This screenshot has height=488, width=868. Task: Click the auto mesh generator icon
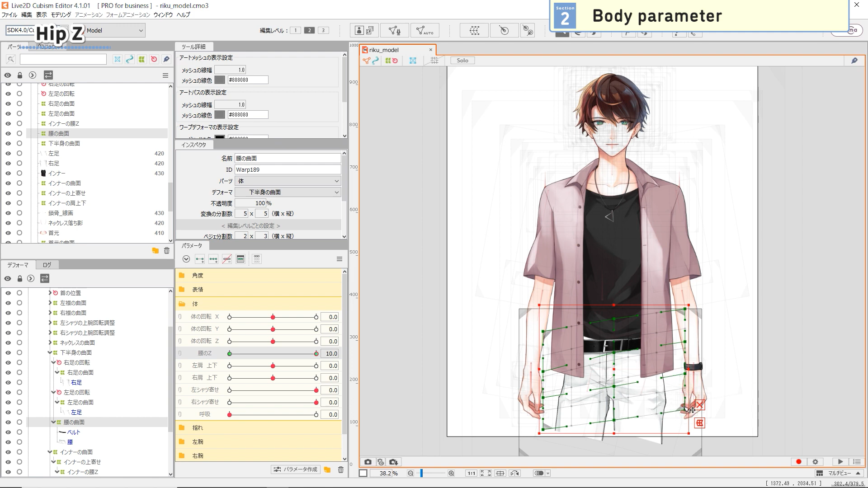click(425, 30)
